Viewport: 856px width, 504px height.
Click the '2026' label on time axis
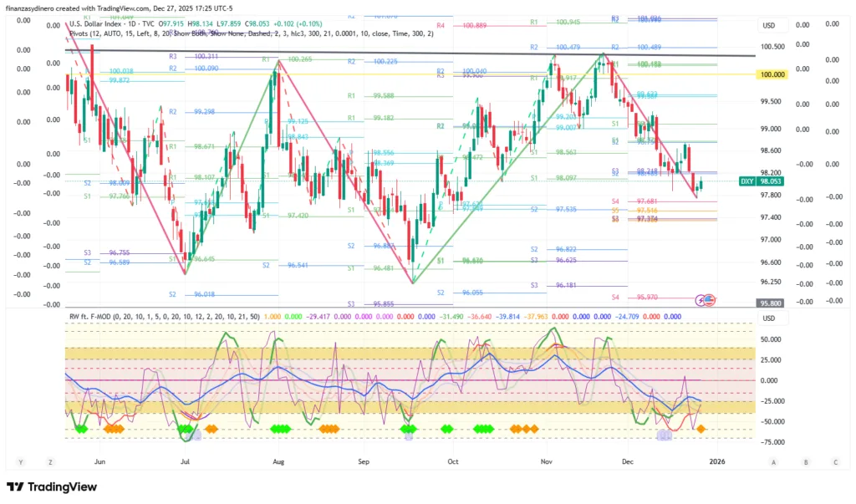(x=716, y=461)
